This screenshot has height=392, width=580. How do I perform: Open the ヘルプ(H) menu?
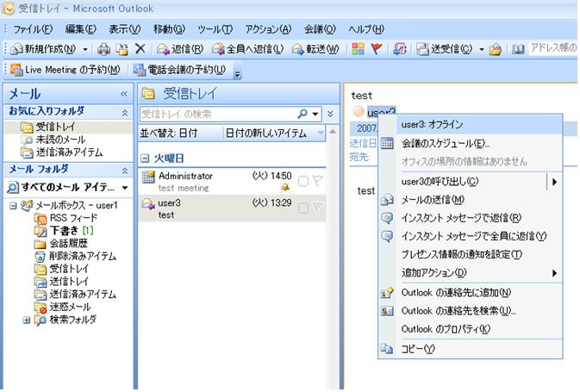pyautogui.click(x=366, y=28)
